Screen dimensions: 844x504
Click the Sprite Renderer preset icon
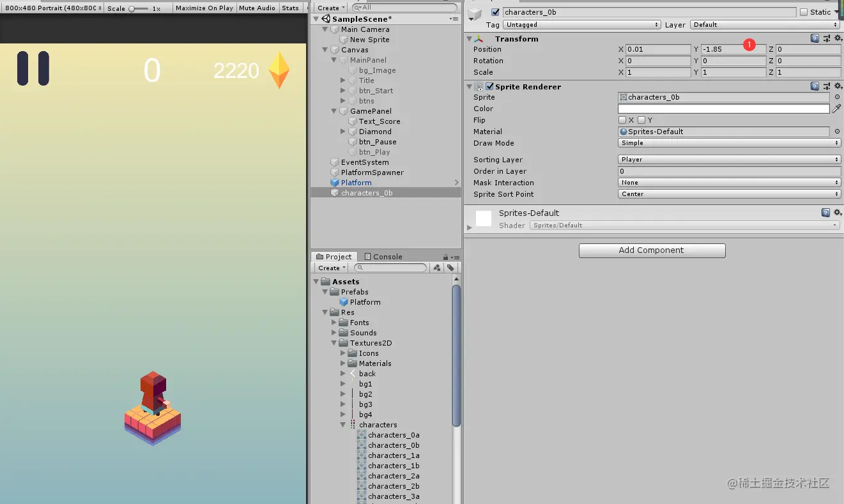click(827, 86)
